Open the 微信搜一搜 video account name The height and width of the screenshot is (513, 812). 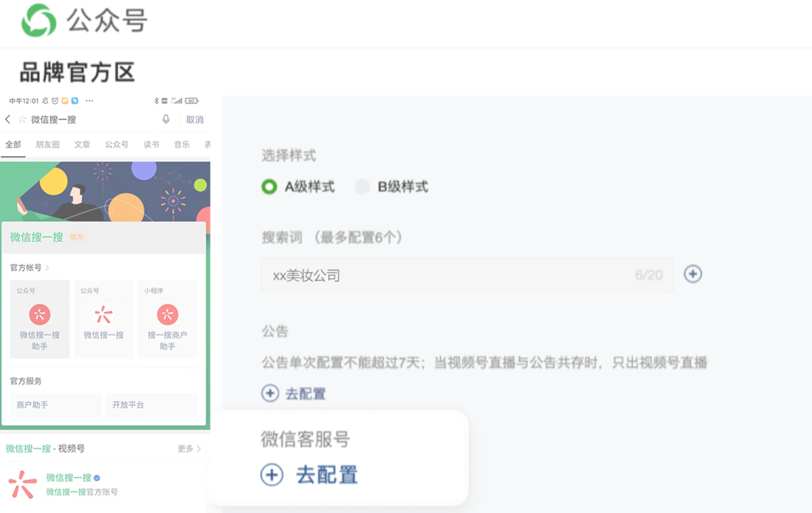[69, 477]
